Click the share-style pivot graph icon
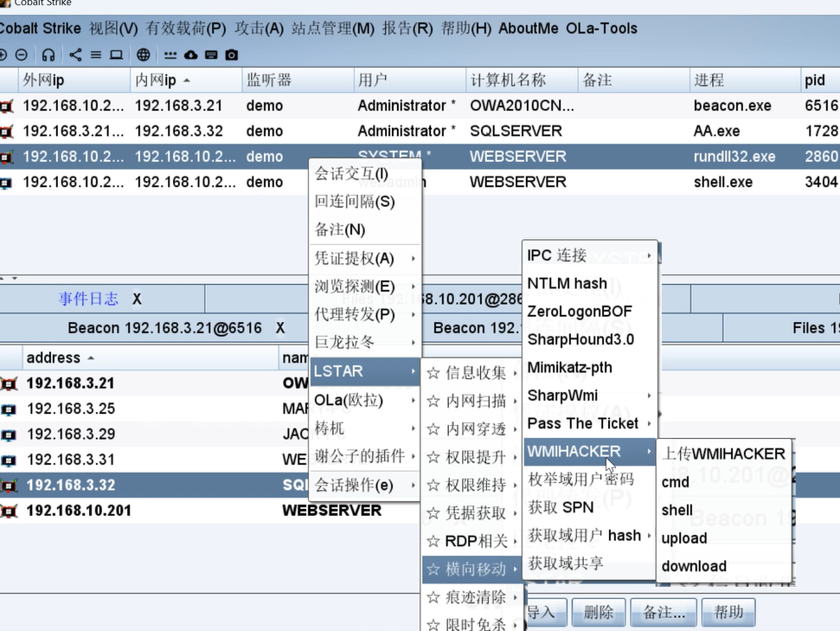 (x=75, y=55)
